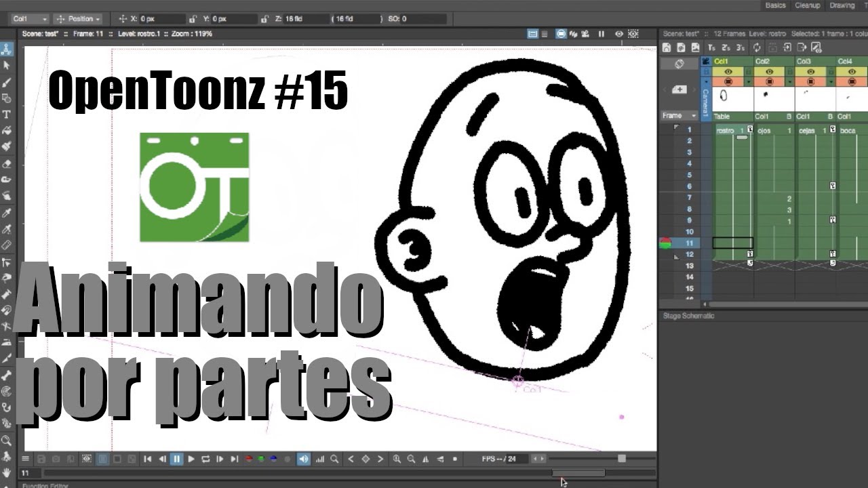The height and width of the screenshot is (488, 868).
Task: Toggle the Col1 preview visible eye
Action: pos(728,71)
